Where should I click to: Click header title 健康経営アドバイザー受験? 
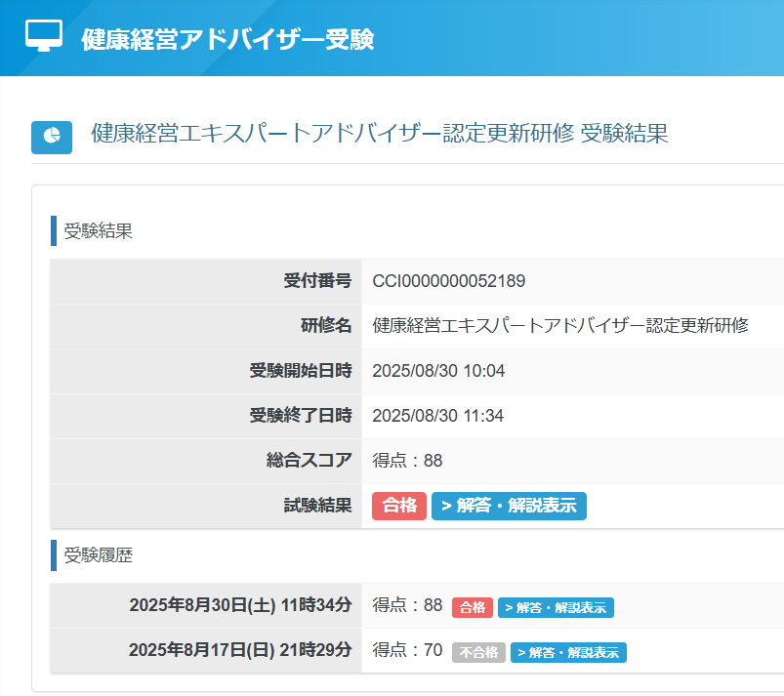(227, 39)
